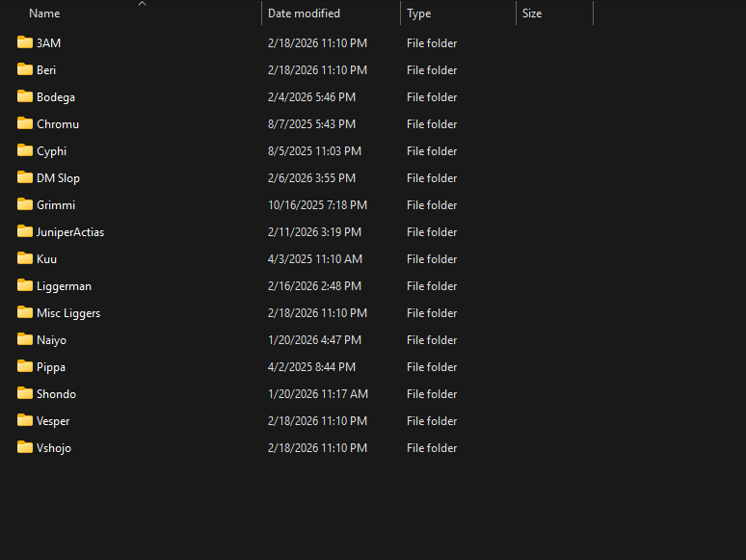Click File folder type in Pippa row
This screenshot has height=560, width=746.
click(x=432, y=367)
